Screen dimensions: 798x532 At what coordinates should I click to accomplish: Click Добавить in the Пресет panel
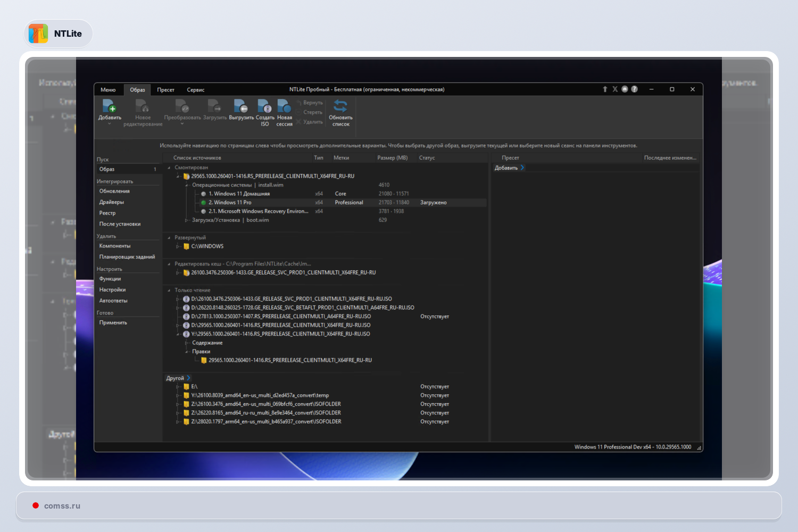click(506, 168)
